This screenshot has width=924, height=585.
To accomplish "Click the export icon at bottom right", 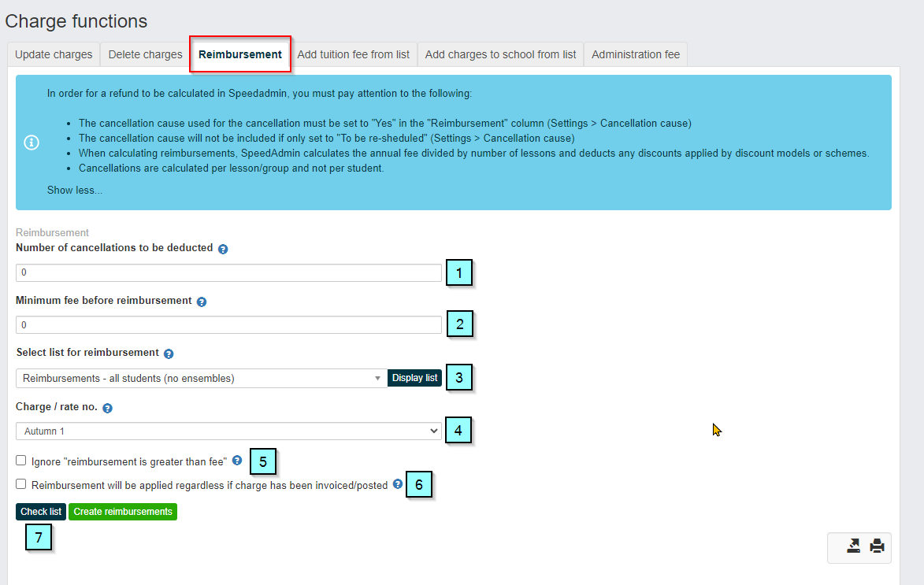I will click(x=853, y=546).
